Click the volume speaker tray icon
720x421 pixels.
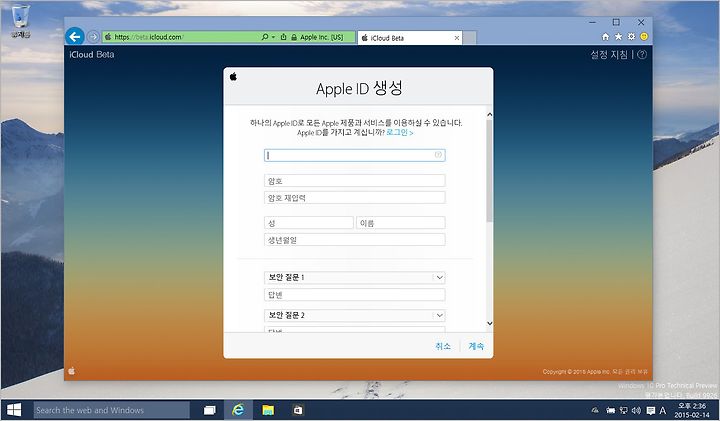point(636,410)
